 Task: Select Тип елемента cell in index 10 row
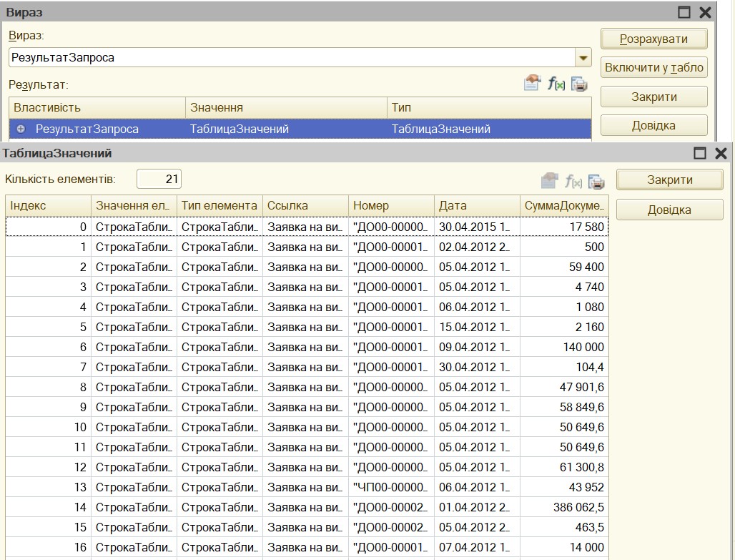click(x=219, y=427)
